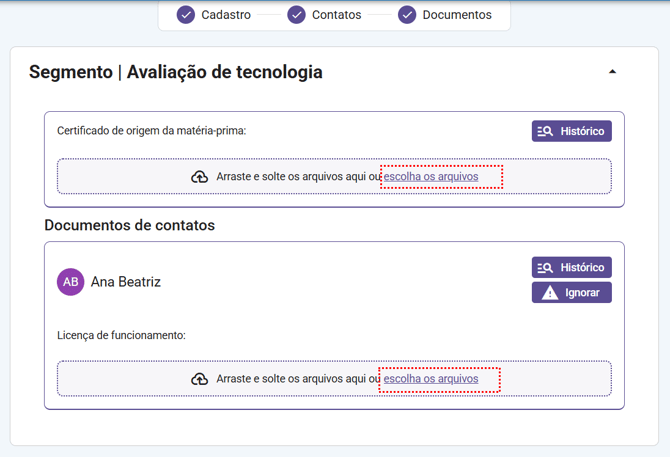
Task: Click the Documentos step checkmark icon
Action: pyautogui.click(x=407, y=15)
